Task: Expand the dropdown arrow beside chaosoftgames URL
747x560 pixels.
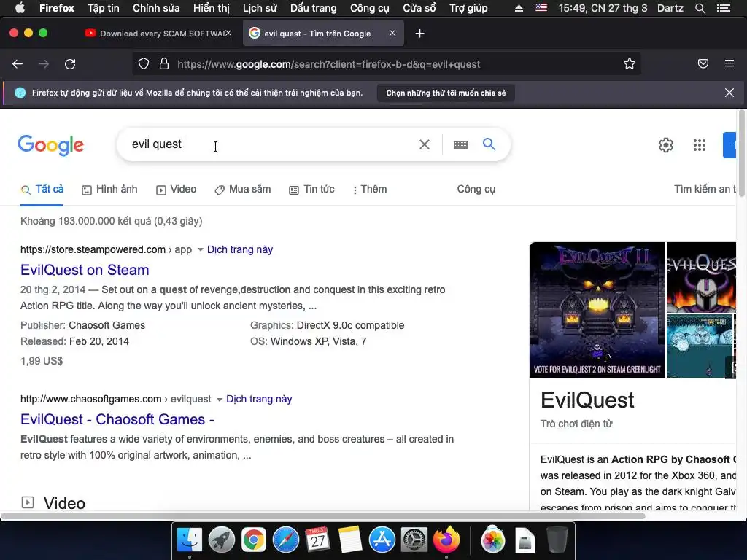Action: [x=219, y=399]
